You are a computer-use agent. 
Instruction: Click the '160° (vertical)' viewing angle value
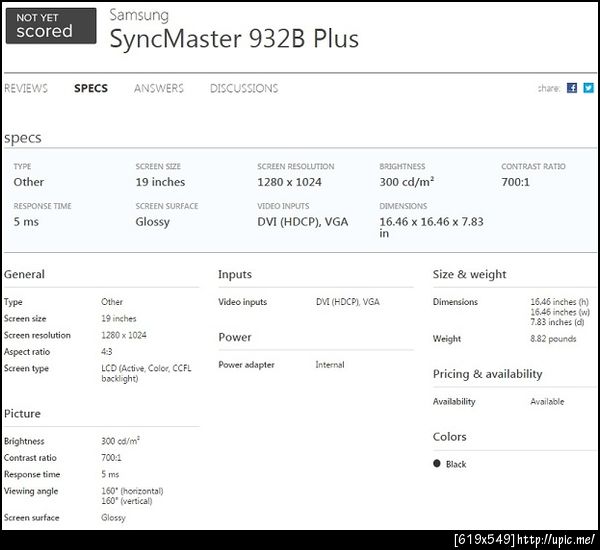coord(127,501)
